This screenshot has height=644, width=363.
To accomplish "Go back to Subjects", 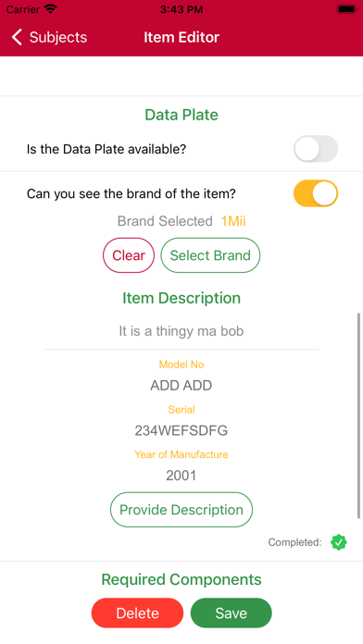I will tap(49, 37).
